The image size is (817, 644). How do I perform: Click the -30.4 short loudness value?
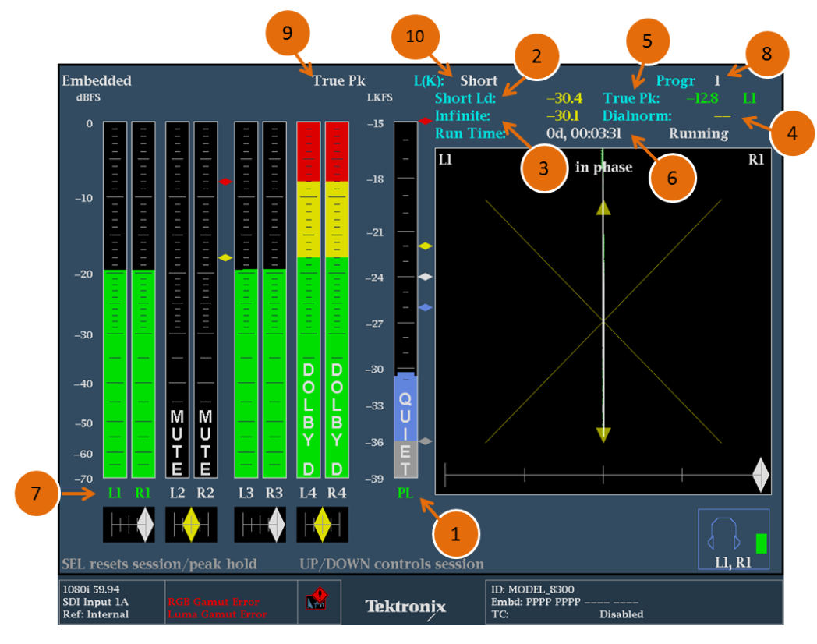click(x=564, y=98)
